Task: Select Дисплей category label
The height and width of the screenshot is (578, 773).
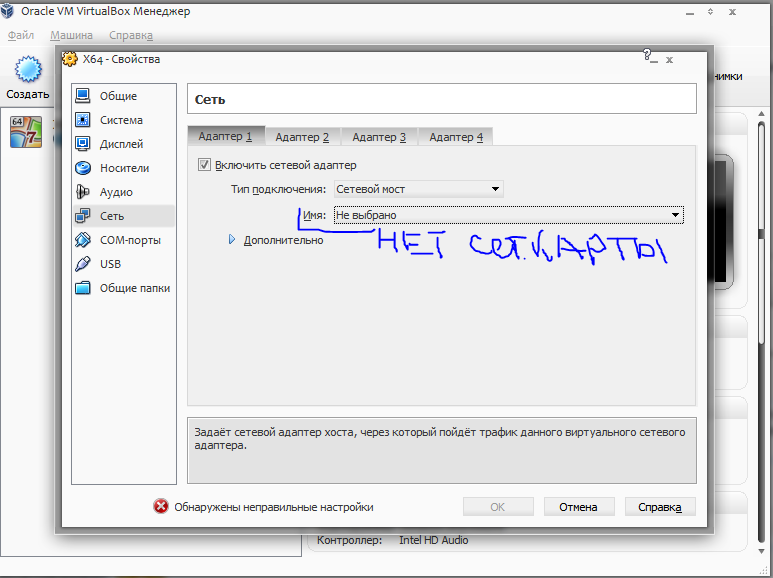Action: [121, 144]
